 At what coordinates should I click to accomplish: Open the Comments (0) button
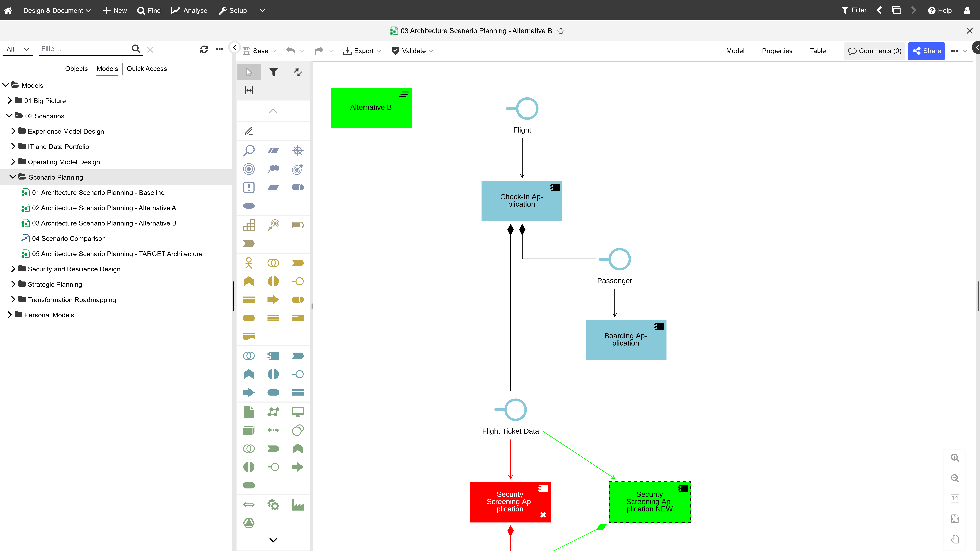click(874, 51)
